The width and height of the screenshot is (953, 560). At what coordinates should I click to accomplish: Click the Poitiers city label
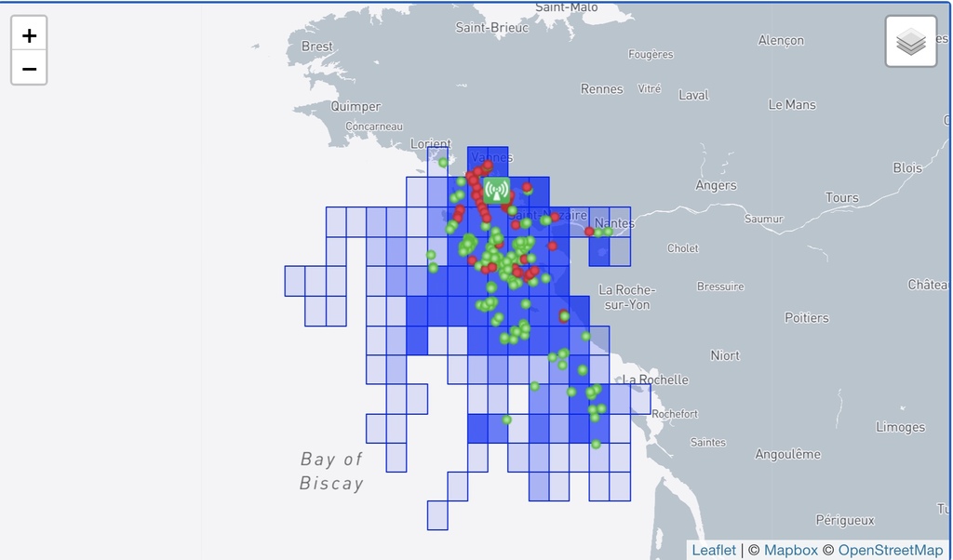tap(807, 317)
